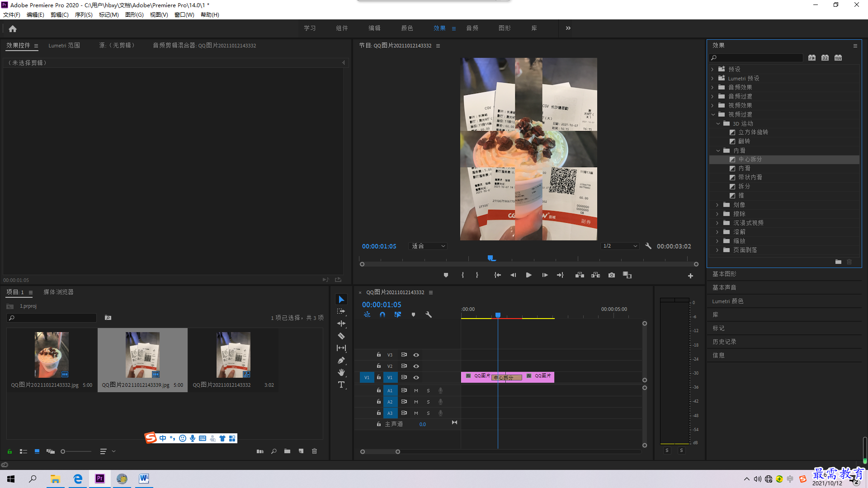Screen dimensions: 868x488
Task: Select the Pen tool
Action: point(341,361)
